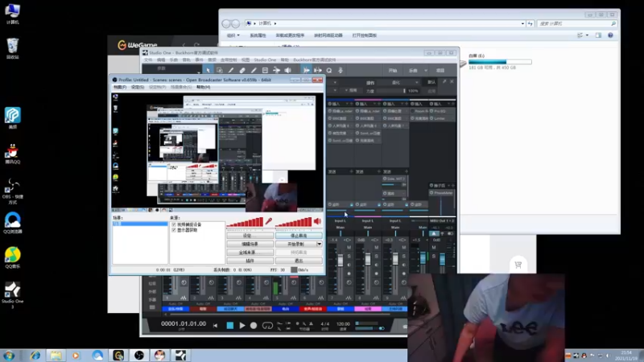Toggle the Loop button in Studio One transport
Viewport: 644px width, 362px height.
pyautogui.click(x=267, y=325)
